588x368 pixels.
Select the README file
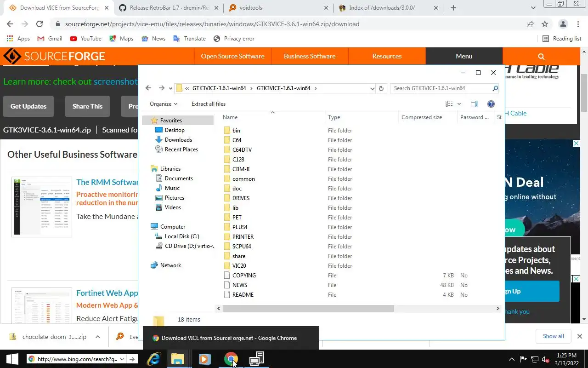coord(243,295)
